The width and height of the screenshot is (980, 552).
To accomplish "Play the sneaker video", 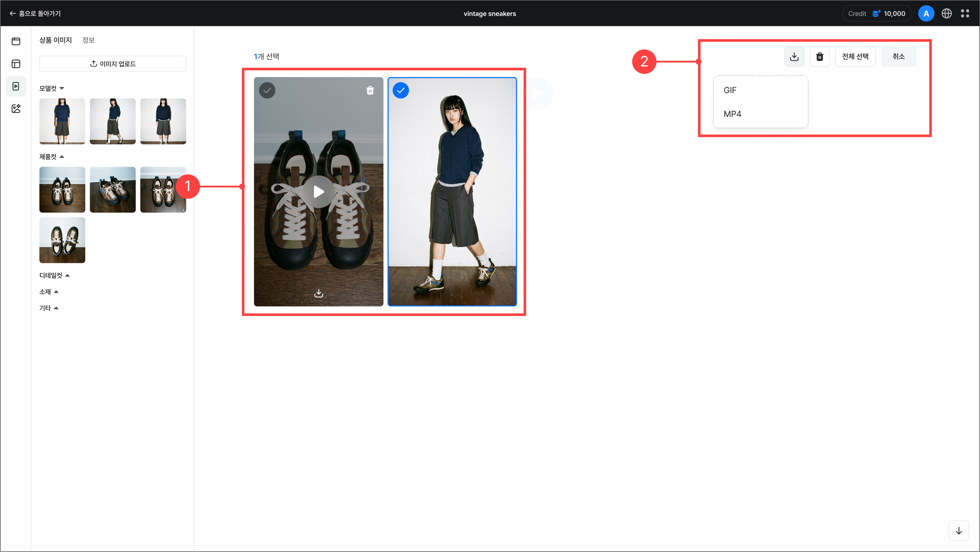I will click(319, 192).
